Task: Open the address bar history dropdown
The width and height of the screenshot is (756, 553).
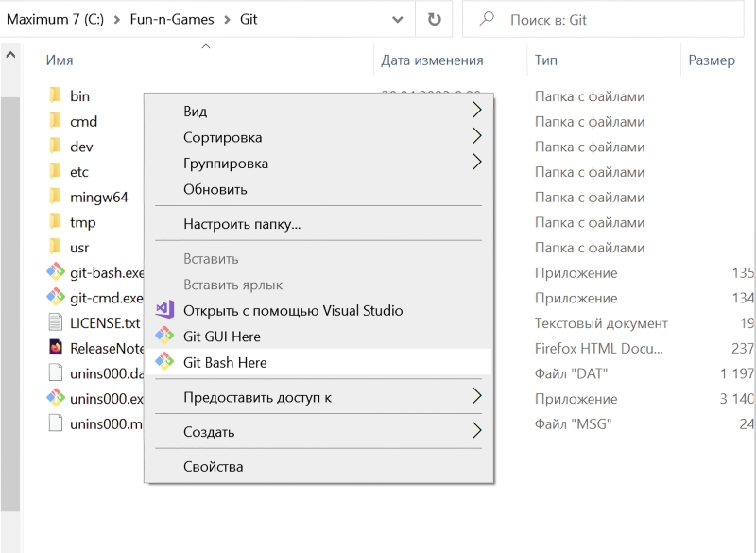Action: coord(399,19)
